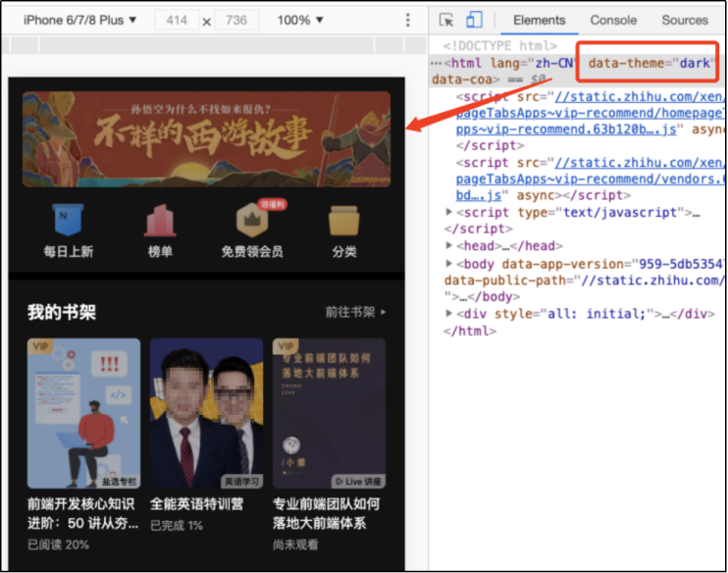Viewport: 728px width, 573px height.
Task: Click the closing </html> tag
Action: click(470, 331)
